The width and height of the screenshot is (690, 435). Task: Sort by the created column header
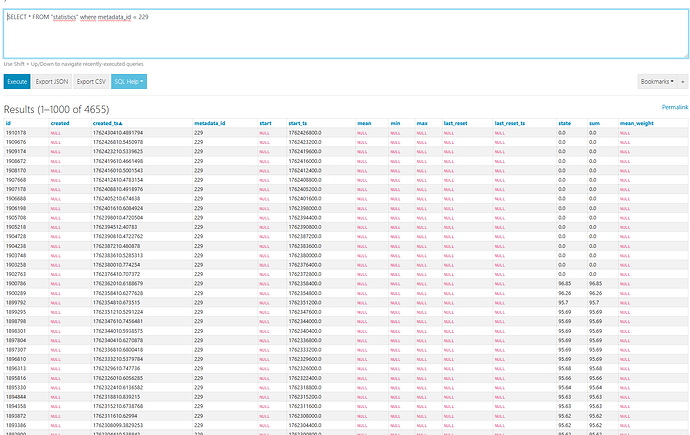pyautogui.click(x=60, y=123)
